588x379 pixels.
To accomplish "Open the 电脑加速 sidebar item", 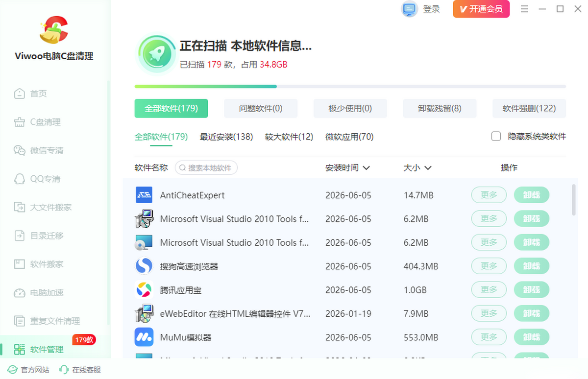I will tap(39, 292).
